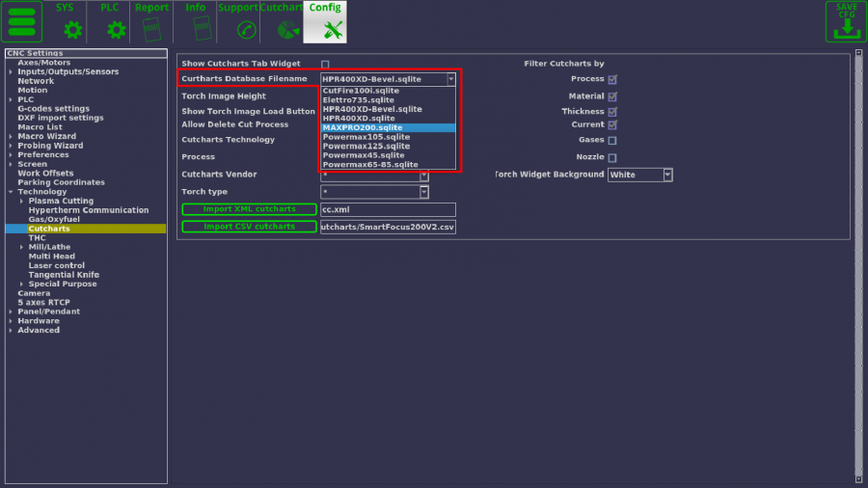Expand the Plasma Cutting tree node

(x=22, y=201)
